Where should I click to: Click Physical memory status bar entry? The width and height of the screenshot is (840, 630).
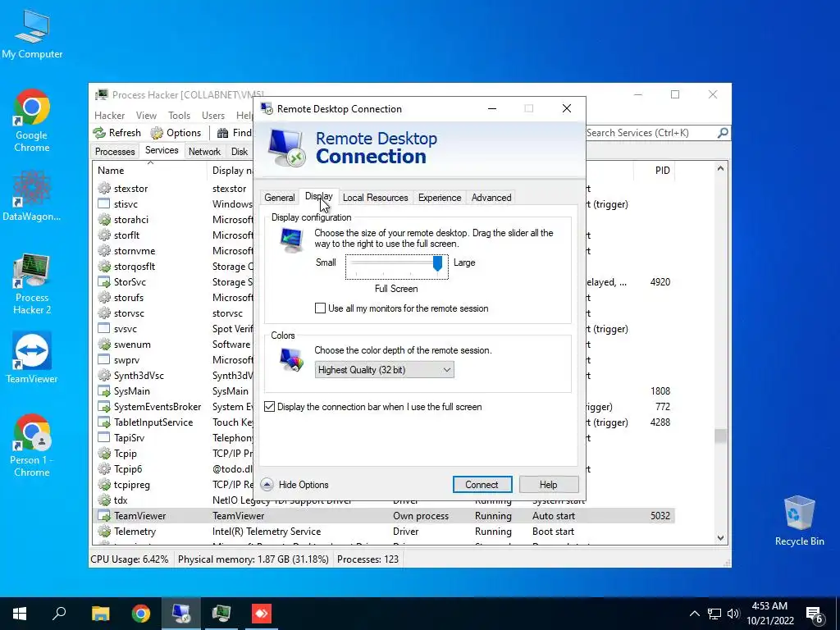pyautogui.click(x=253, y=559)
